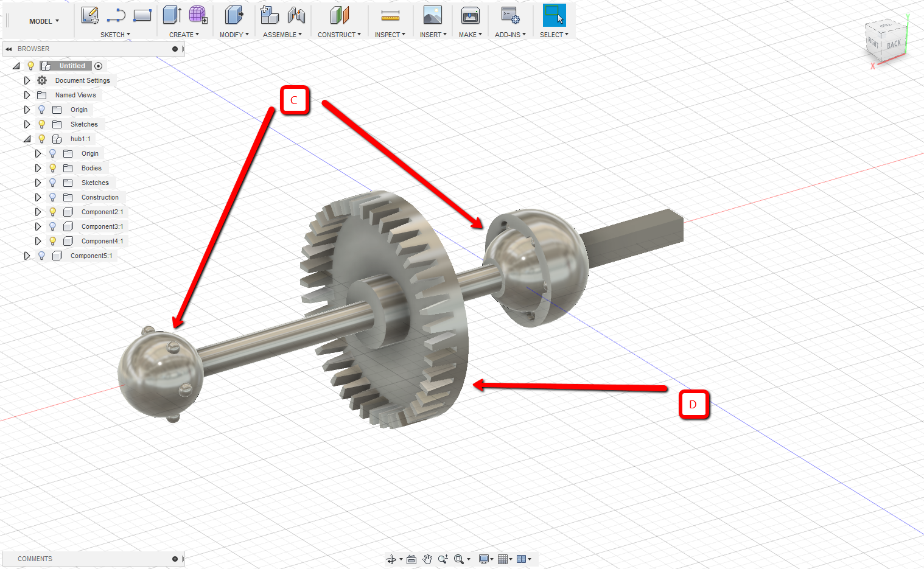The image size is (924, 569).
Task: Collapse the Browser panel double-arrow
Action: pyautogui.click(x=9, y=49)
